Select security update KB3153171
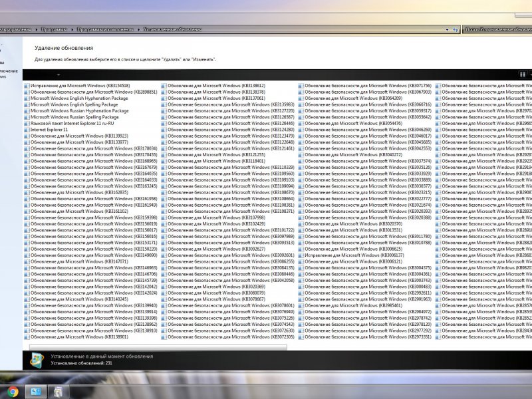 coord(91,243)
